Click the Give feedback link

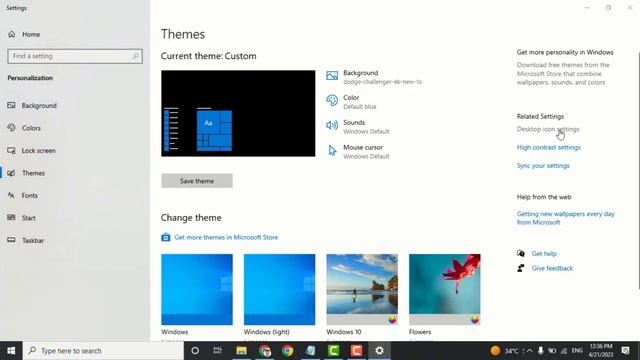tap(552, 268)
